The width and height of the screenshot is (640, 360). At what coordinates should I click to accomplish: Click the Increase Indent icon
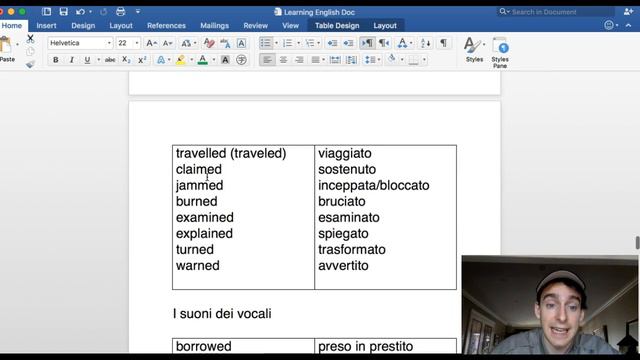click(x=348, y=43)
